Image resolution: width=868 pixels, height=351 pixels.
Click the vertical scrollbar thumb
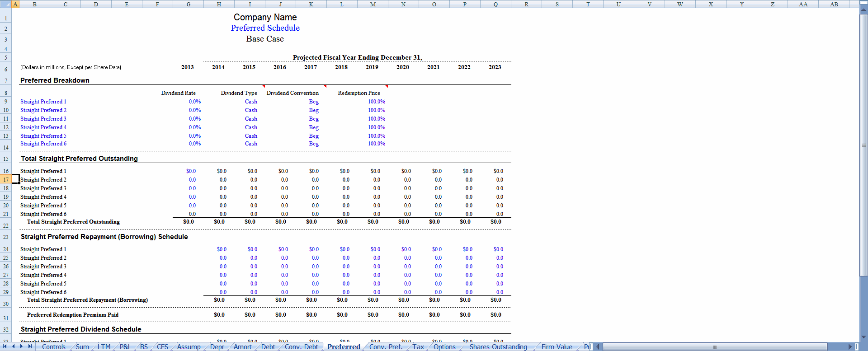pos(863,145)
